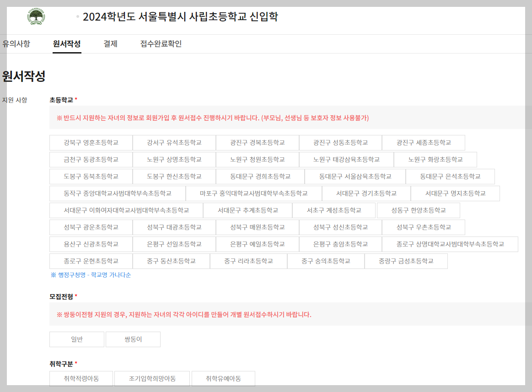Click the red 쌍둥이전형 지원 notice text
The height and width of the screenshot is (392, 532).
[x=184, y=315]
